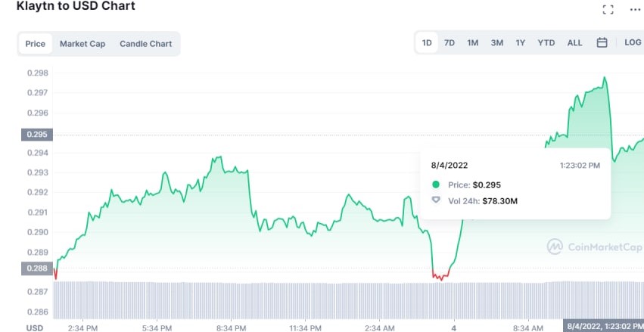Click the 0.286 y-axis label
Image resolution: width=644 pixels, height=332 pixels.
pyautogui.click(x=37, y=312)
